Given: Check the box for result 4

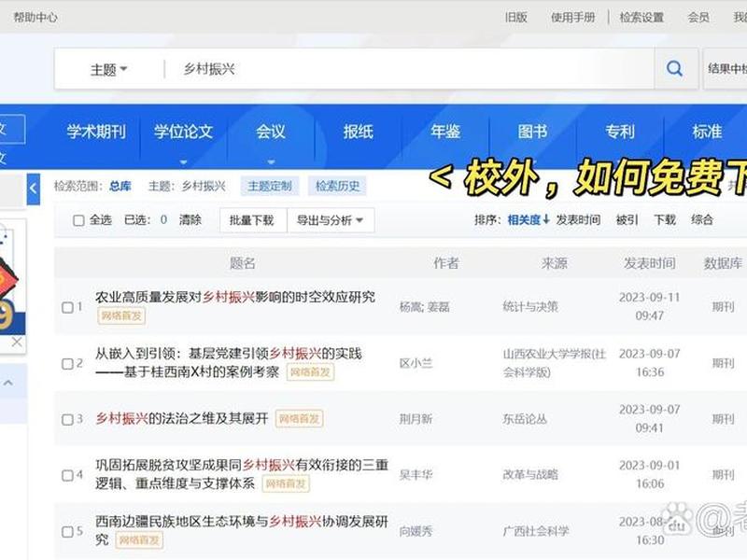Looking at the screenshot, I should click(67, 475).
